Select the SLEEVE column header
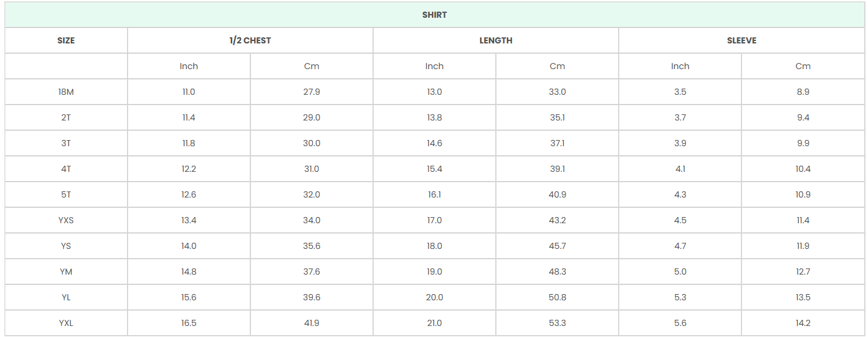Image resolution: width=868 pixels, height=337 pixels. pyautogui.click(x=741, y=40)
